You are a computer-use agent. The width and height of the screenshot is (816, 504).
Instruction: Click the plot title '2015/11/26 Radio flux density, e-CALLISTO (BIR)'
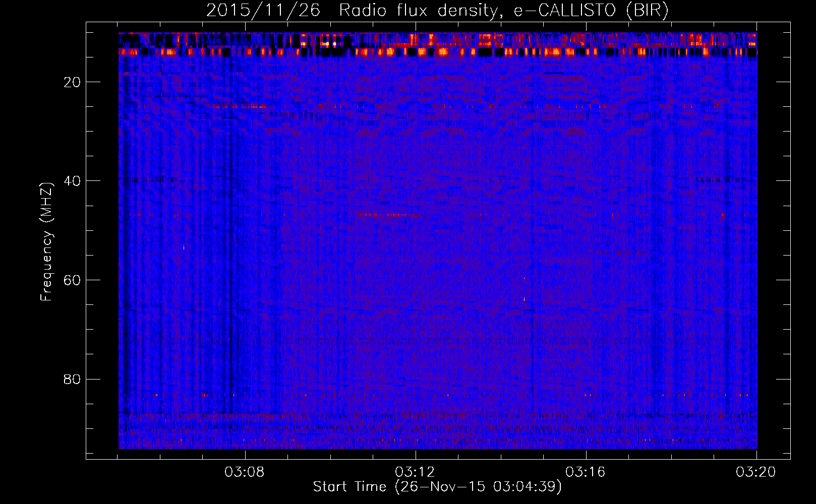point(437,11)
